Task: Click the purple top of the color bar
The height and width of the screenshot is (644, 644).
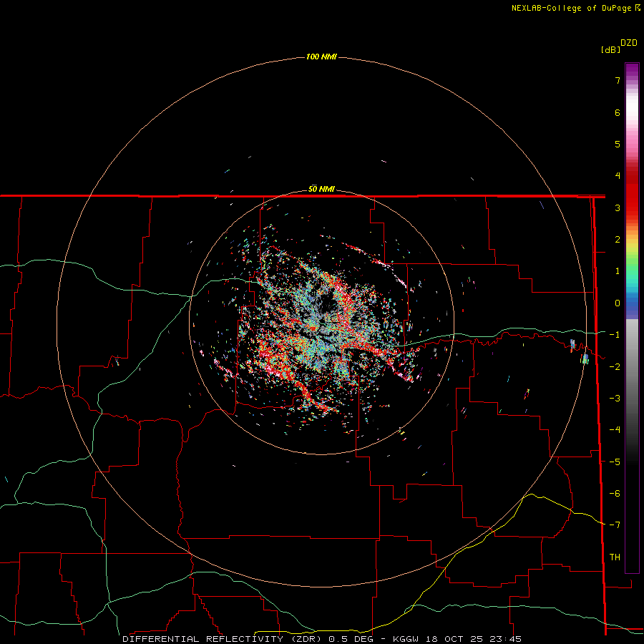Action: point(632,69)
